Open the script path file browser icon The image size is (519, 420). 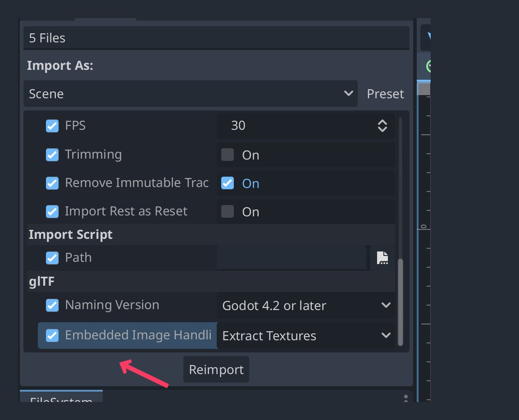click(x=382, y=258)
